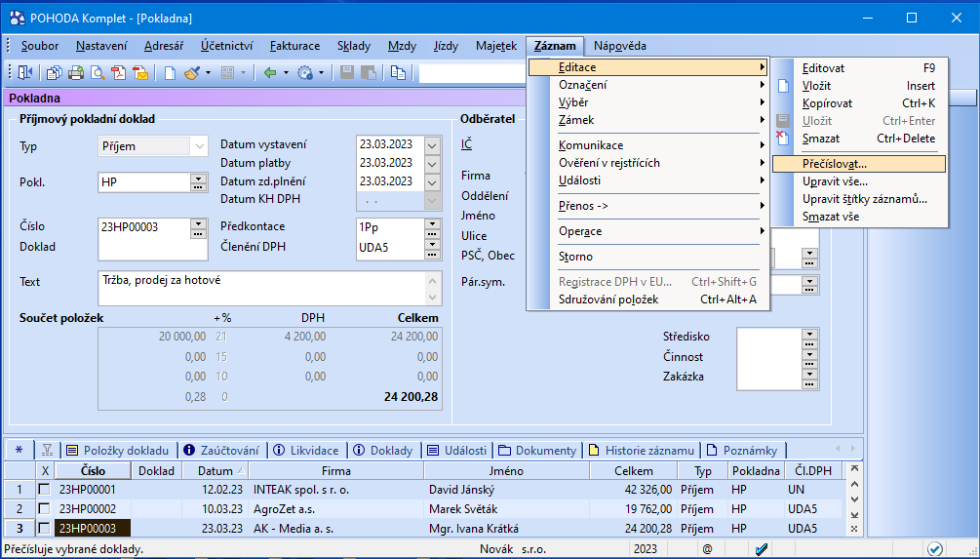Tick the checkbox for row 23HP00001
980x559 pixels.
tap(45, 490)
